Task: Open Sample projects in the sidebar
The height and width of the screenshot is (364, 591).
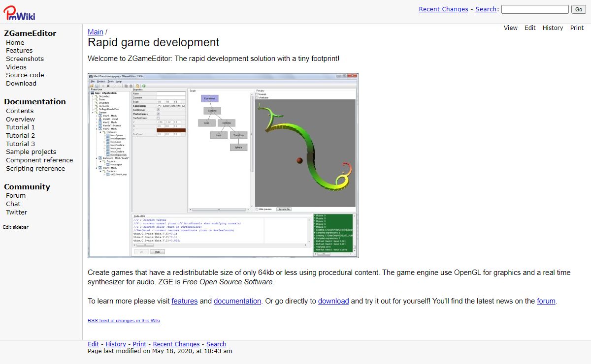Action: click(31, 152)
